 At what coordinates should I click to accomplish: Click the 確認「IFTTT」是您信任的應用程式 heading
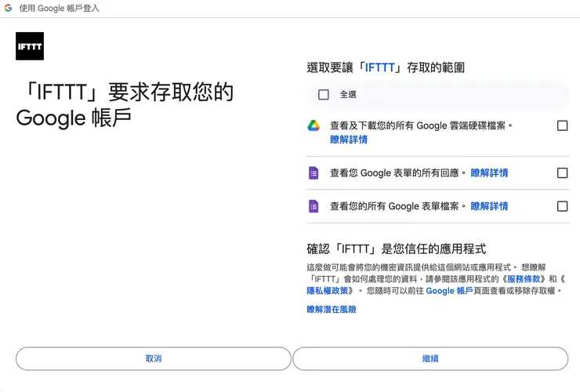point(396,249)
